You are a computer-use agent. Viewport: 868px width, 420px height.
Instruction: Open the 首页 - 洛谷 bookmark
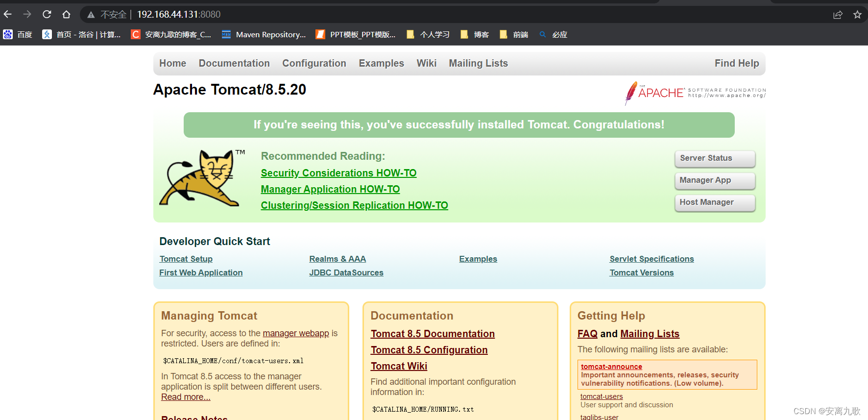tap(81, 34)
